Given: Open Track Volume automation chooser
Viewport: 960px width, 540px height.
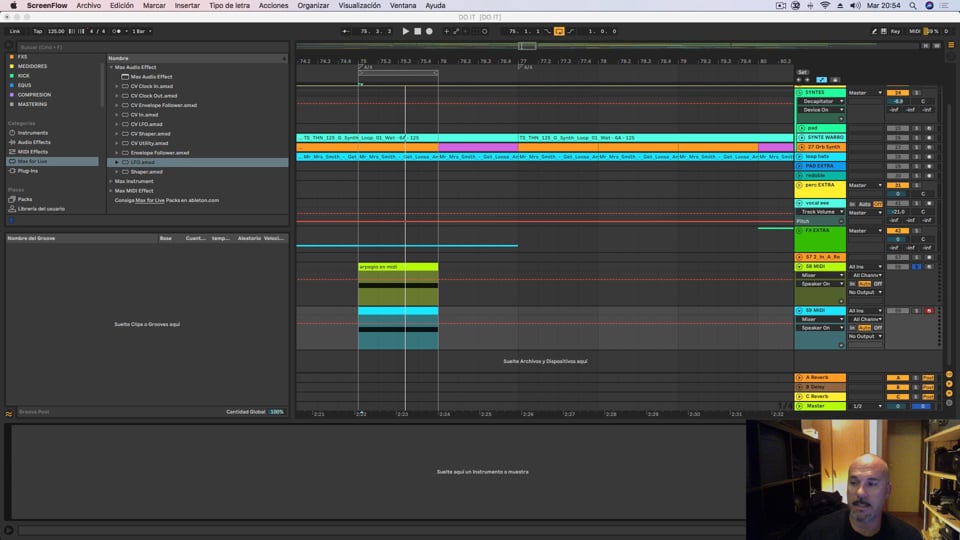Looking at the screenshot, I should point(822,212).
